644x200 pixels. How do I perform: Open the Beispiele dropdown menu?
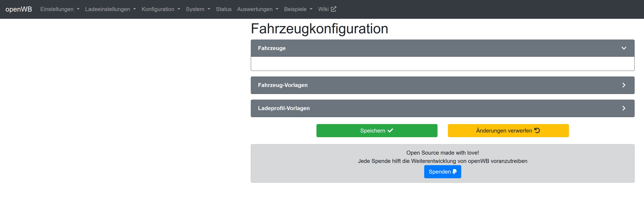[298, 9]
